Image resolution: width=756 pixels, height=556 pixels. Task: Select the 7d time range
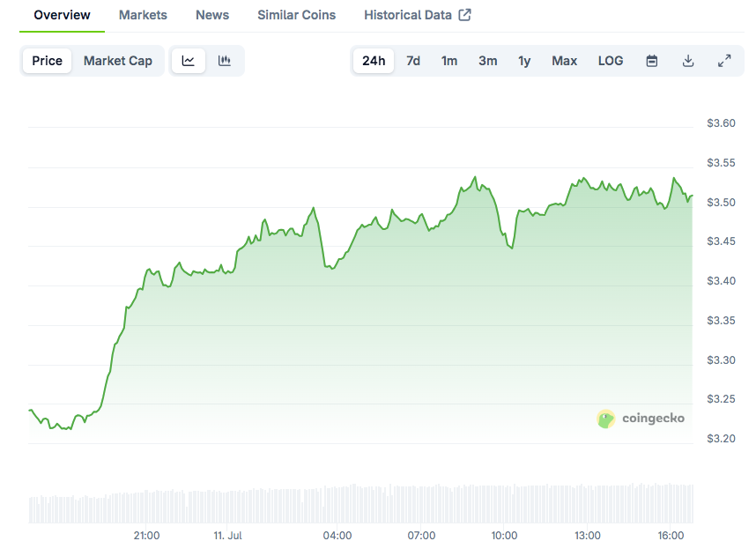click(413, 61)
